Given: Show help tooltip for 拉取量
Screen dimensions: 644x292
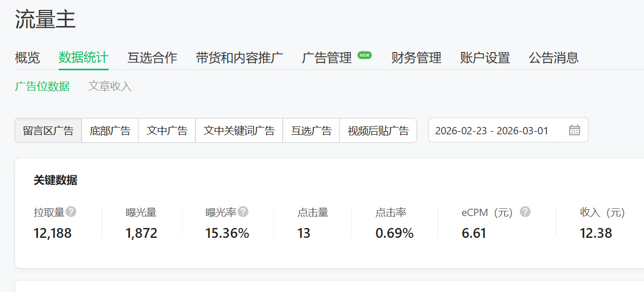Looking at the screenshot, I should (x=71, y=212).
